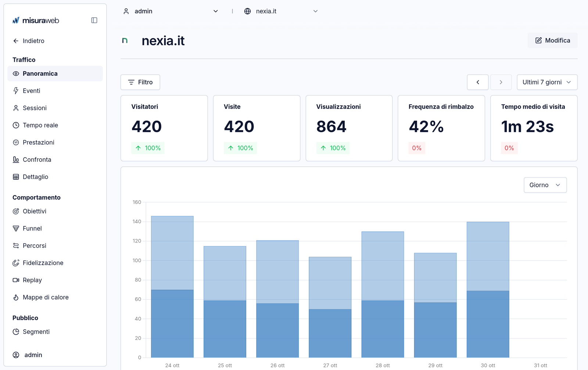Image resolution: width=588 pixels, height=370 pixels.
Task: Click the Prestazioni gauge icon
Action: pos(16,143)
